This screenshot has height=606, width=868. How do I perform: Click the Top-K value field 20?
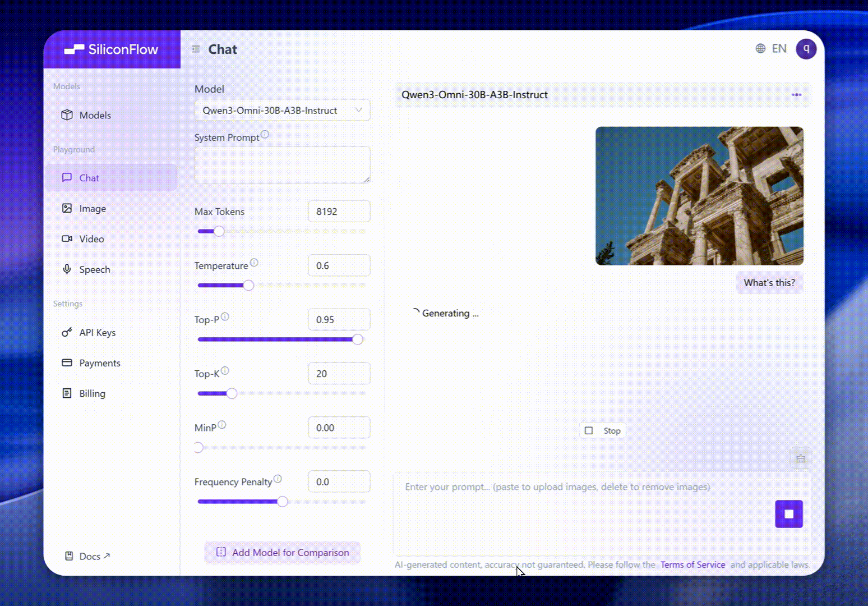(x=339, y=374)
